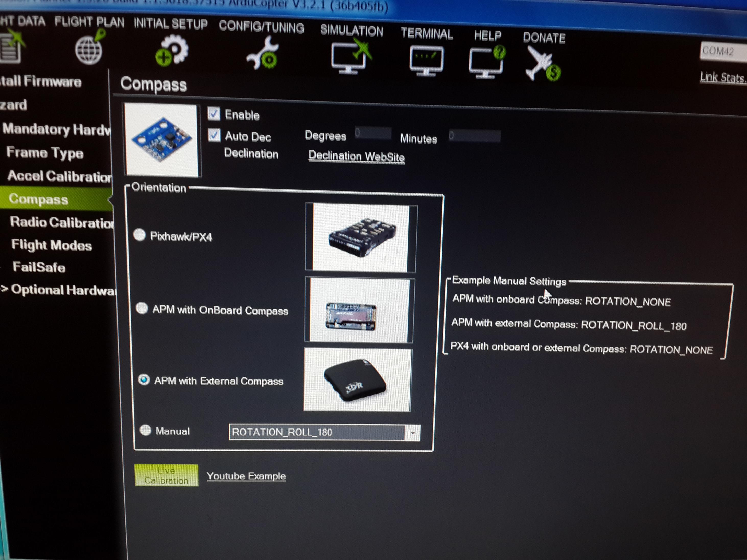Open Frame Type in sidebar
The width and height of the screenshot is (747, 560).
pyautogui.click(x=45, y=153)
